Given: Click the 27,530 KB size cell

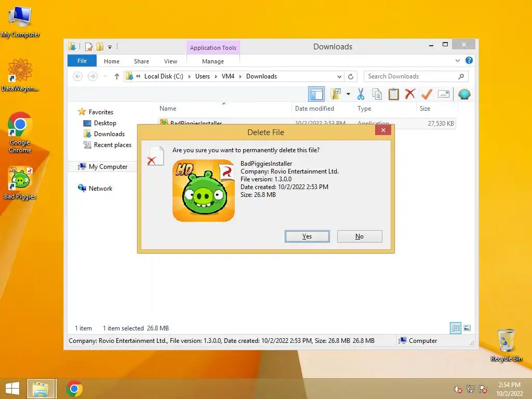Looking at the screenshot, I should pos(441,124).
